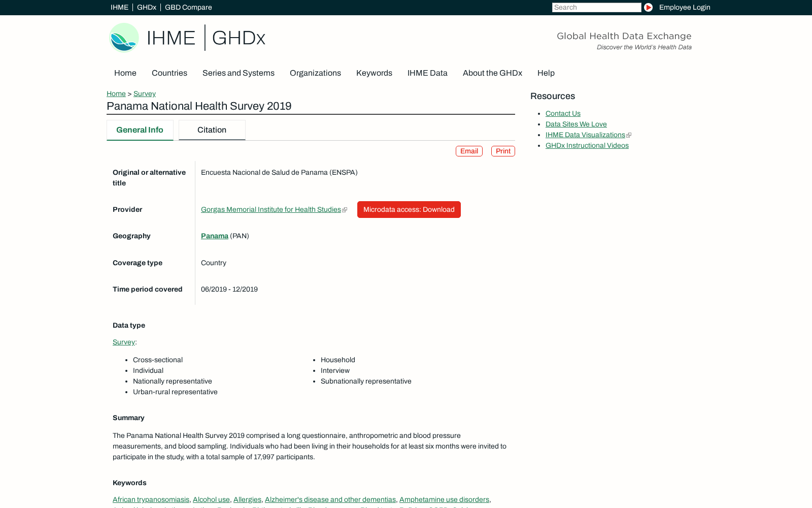The width and height of the screenshot is (812, 508).
Task: Open the GHDx link in the top bar
Action: pos(147,7)
